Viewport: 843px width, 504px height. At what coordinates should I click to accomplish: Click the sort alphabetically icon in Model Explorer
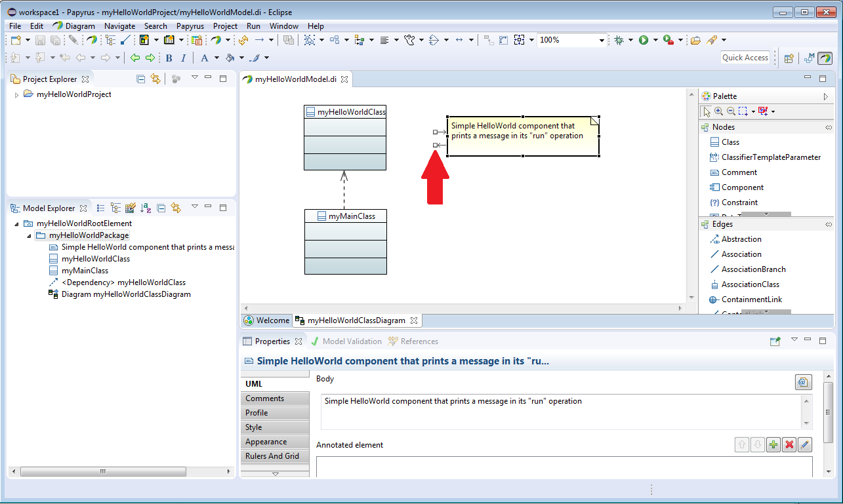pos(146,208)
